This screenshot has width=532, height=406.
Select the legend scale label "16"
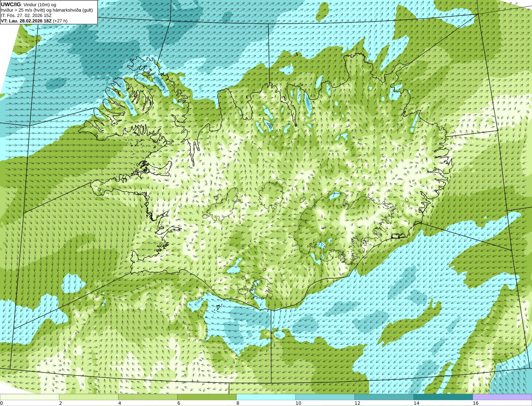pos(475,403)
